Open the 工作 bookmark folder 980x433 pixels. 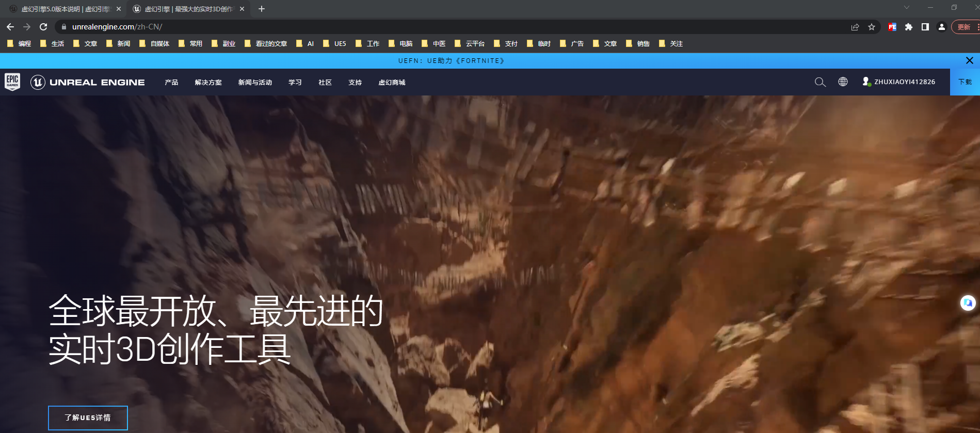pyautogui.click(x=368, y=43)
